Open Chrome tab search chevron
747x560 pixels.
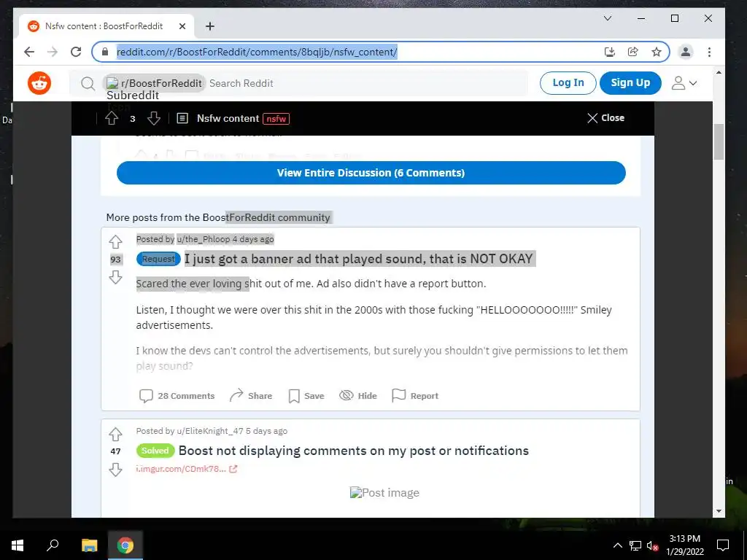click(608, 18)
